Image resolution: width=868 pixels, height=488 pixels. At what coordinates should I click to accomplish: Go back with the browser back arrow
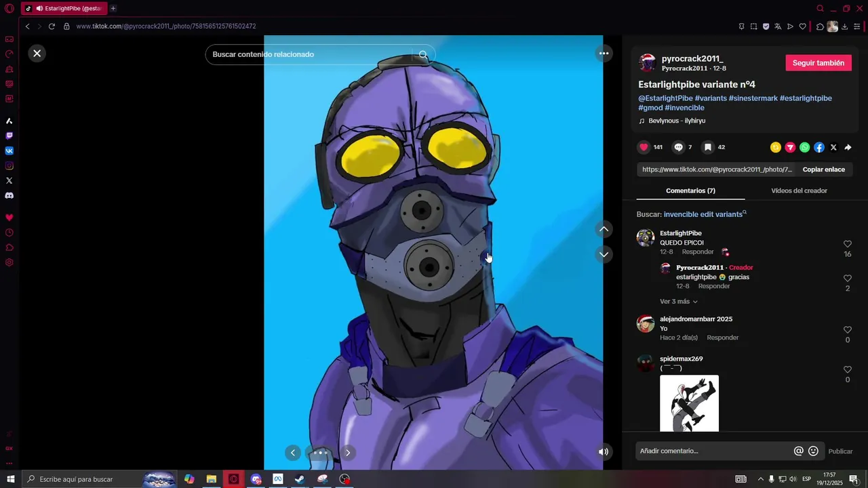pos(27,26)
